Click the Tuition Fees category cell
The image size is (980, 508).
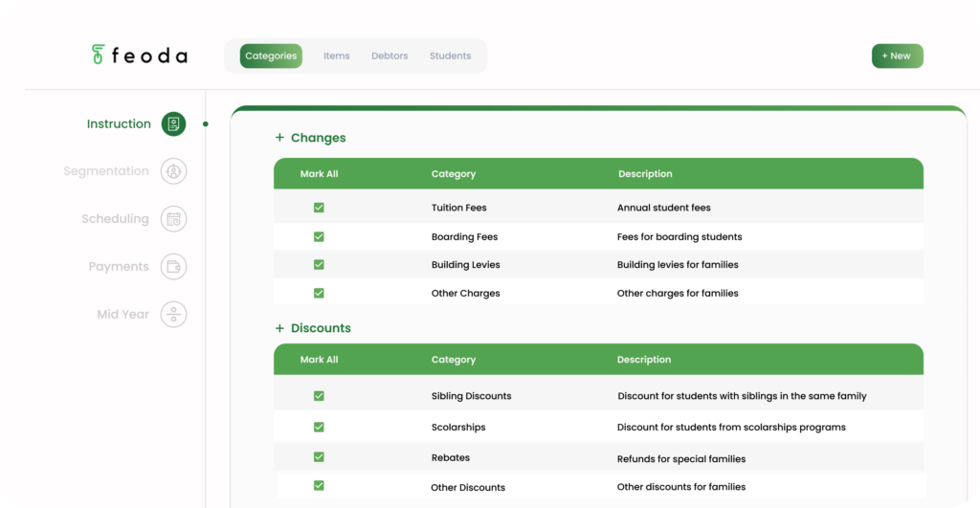[x=458, y=208]
